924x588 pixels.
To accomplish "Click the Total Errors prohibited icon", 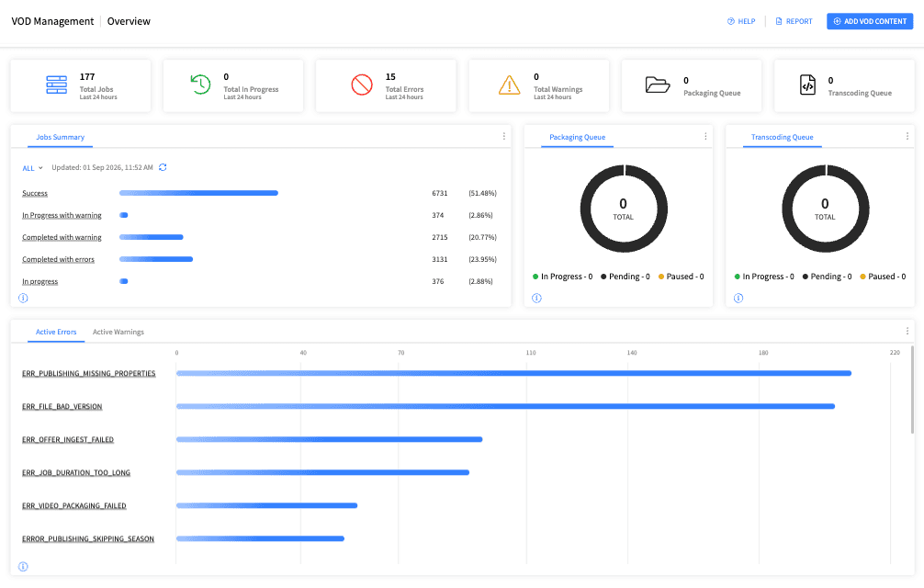I will [x=362, y=85].
